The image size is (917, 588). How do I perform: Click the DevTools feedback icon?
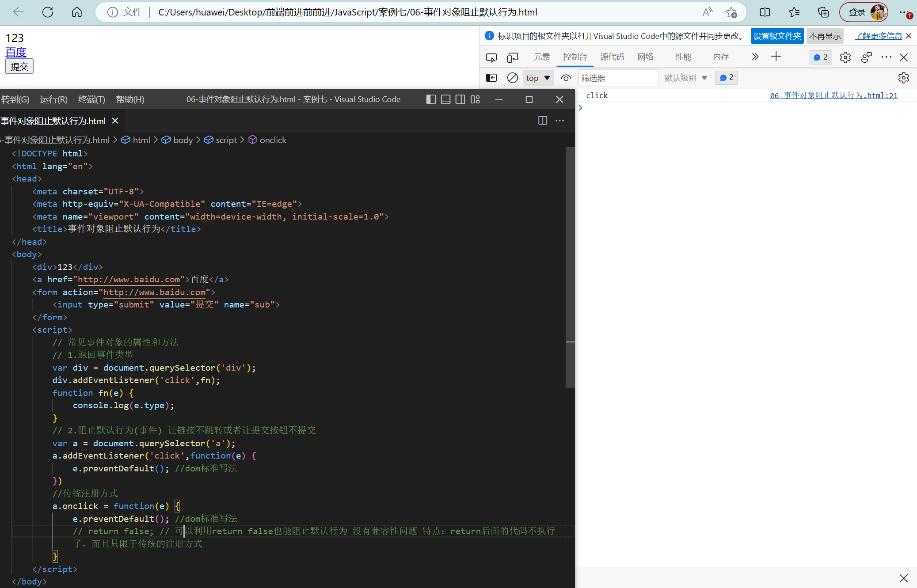click(867, 57)
